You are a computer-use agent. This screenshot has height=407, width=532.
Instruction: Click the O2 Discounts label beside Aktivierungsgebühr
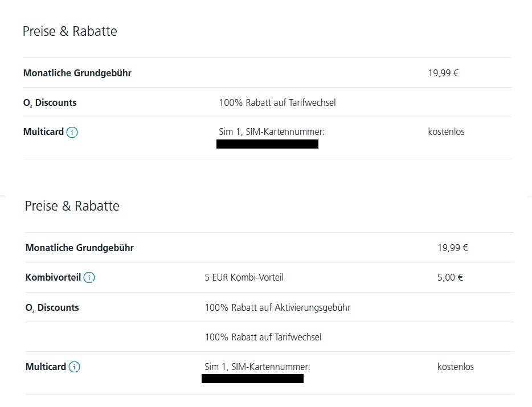point(52,307)
